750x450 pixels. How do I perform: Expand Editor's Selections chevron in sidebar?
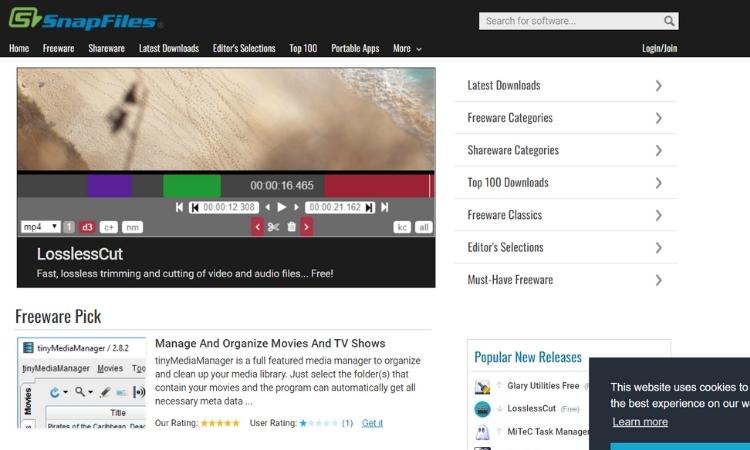(x=659, y=248)
